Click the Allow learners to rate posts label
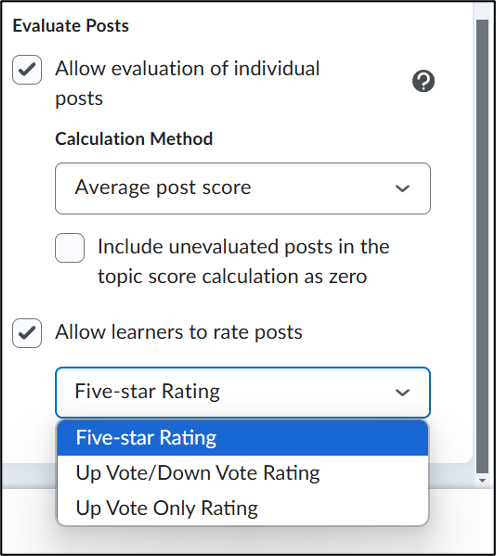The width and height of the screenshot is (496, 556). pyautogui.click(x=179, y=333)
